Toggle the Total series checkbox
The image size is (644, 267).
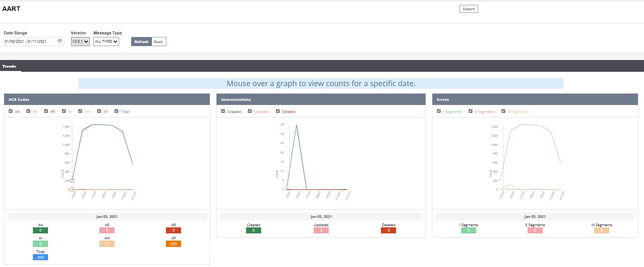tap(116, 111)
